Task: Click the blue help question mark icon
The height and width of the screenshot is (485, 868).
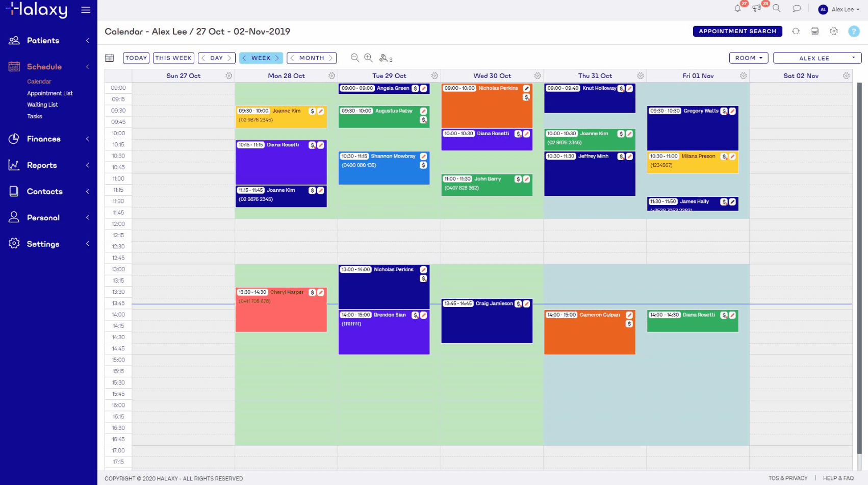Action: pyautogui.click(x=853, y=31)
